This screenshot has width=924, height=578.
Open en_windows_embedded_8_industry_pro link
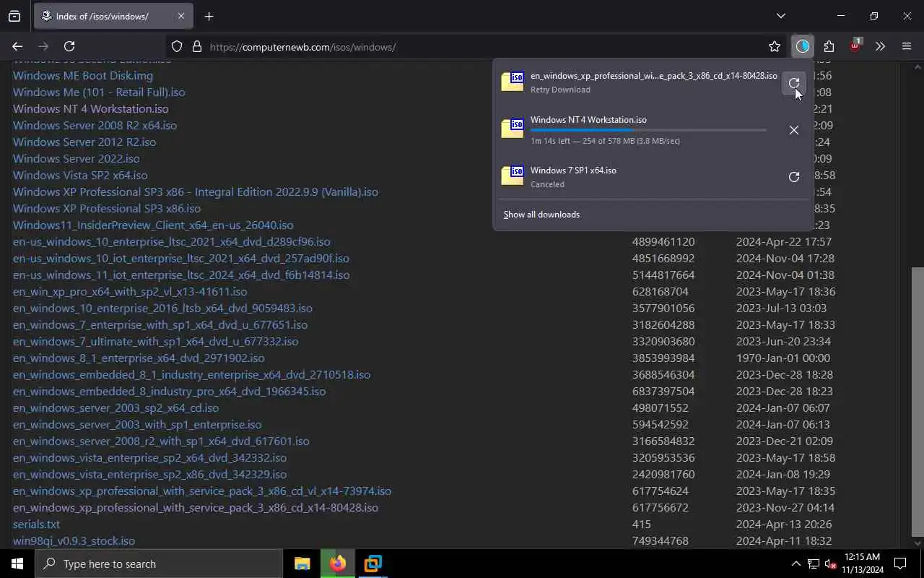coord(170,391)
